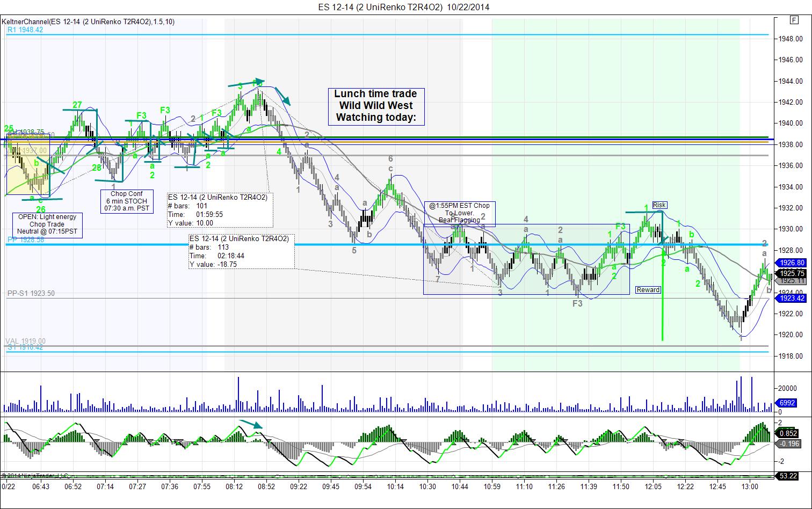Viewport: 812px width, 509px height.
Task: Click the 09:22 time axis label
Action: click(x=299, y=487)
